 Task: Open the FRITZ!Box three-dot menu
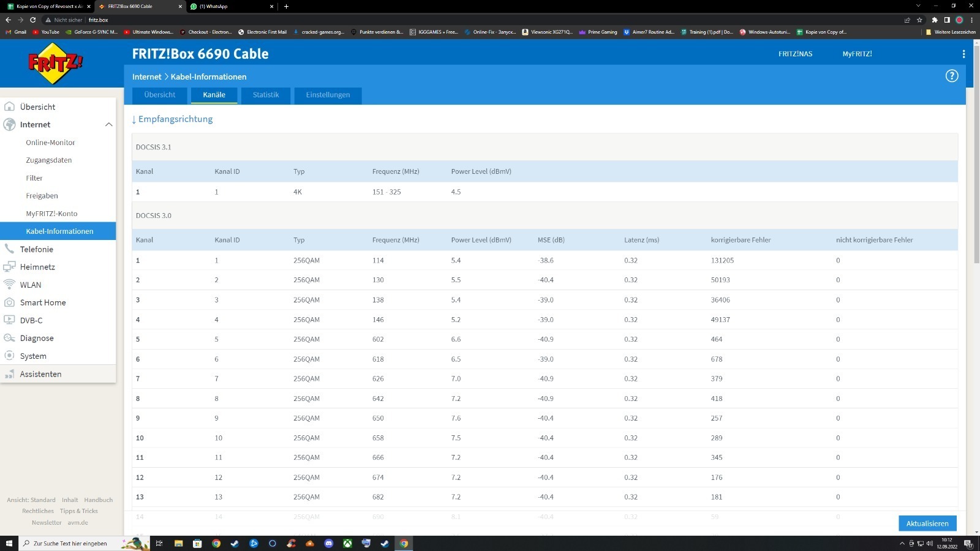pyautogui.click(x=963, y=54)
